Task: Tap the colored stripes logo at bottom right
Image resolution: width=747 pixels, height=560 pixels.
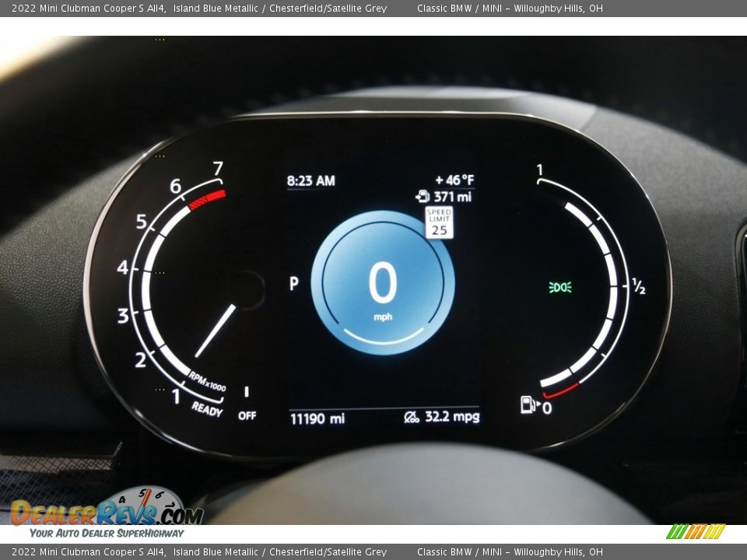Action: coord(696,531)
